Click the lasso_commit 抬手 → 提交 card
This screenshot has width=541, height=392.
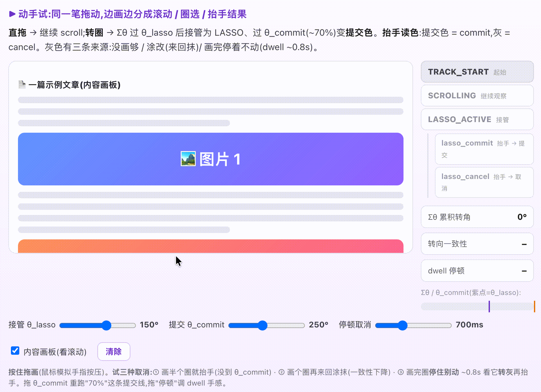484,149
